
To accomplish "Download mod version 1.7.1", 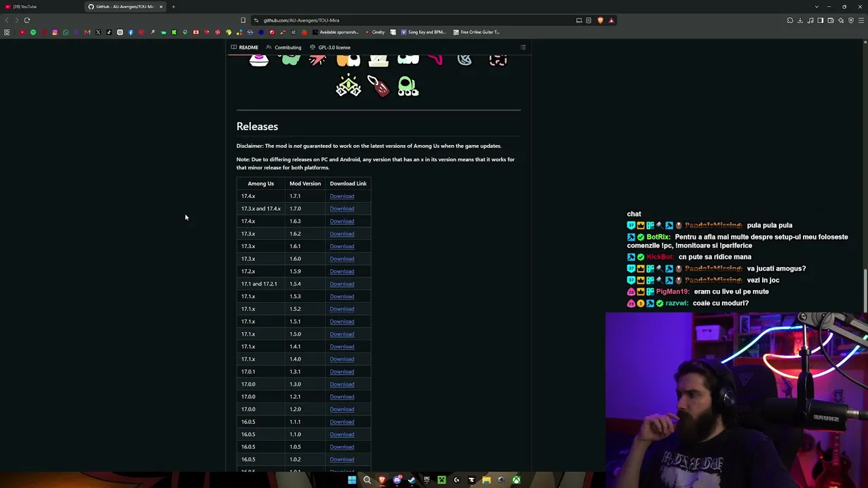I will pyautogui.click(x=342, y=196).
